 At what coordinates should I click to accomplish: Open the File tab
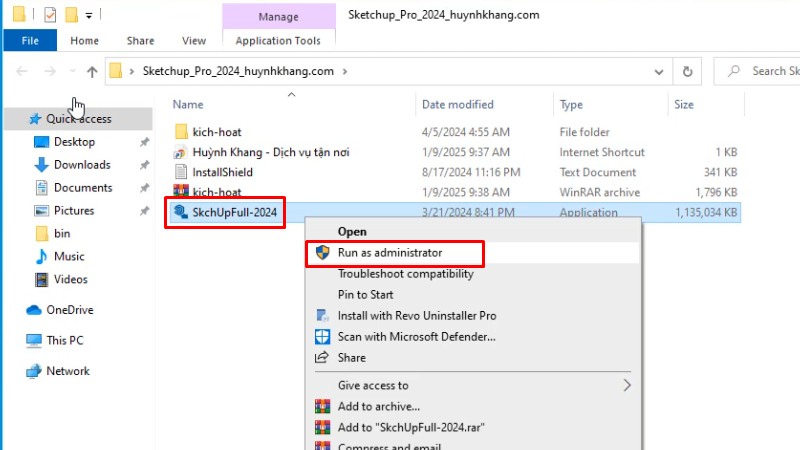tap(30, 41)
